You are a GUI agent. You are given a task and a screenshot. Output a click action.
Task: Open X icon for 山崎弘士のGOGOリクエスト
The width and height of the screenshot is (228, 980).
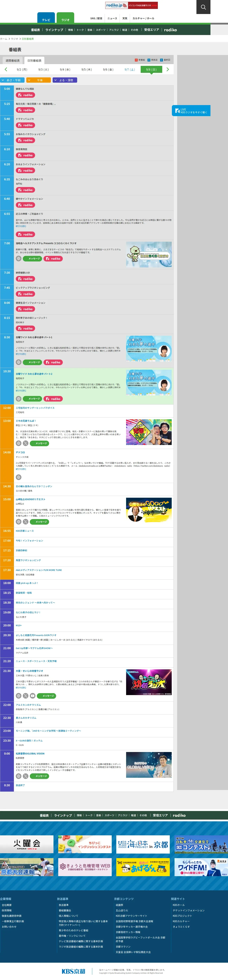pos(26,522)
